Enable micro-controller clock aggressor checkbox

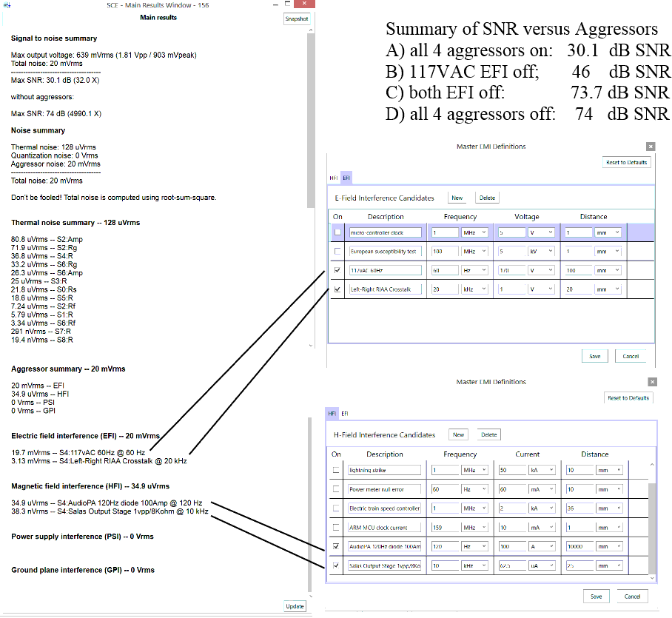tap(337, 232)
